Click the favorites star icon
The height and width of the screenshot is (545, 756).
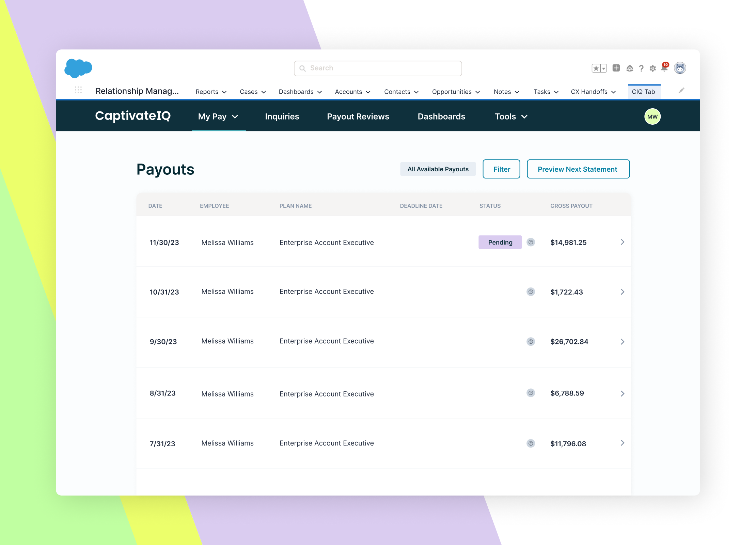(x=596, y=68)
